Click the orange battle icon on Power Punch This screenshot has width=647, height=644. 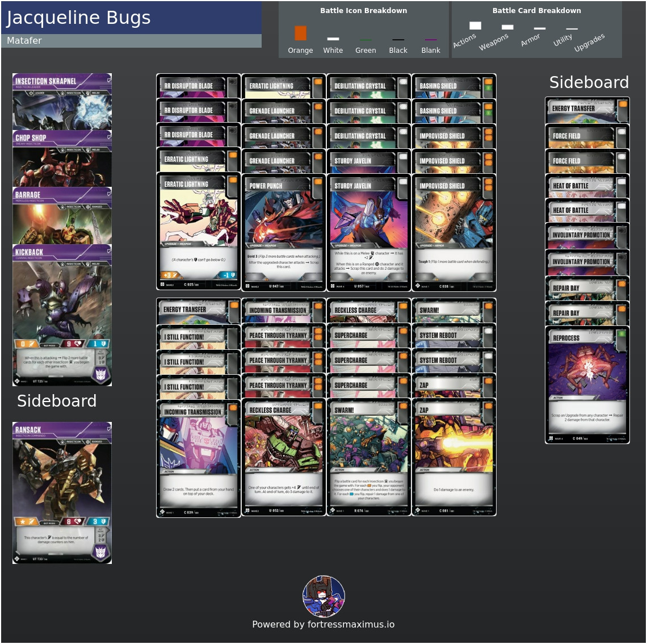[x=318, y=182]
